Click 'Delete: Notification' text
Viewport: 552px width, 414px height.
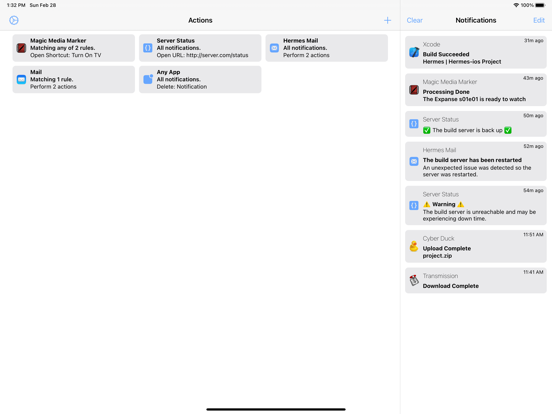[182, 87]
